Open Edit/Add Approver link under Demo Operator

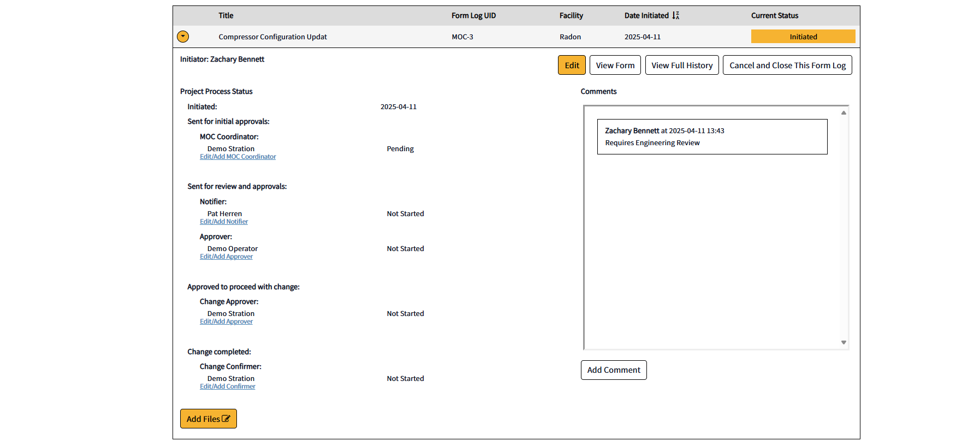pos(226,257)
